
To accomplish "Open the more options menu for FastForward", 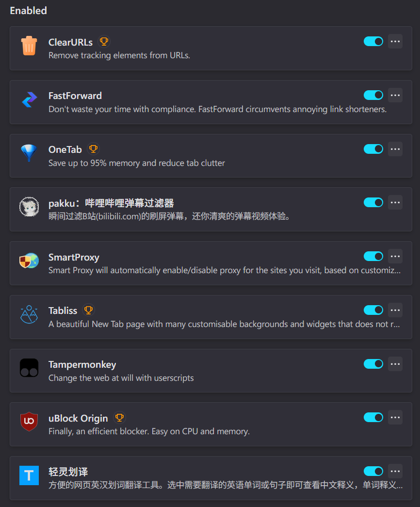I will (395, 95).
